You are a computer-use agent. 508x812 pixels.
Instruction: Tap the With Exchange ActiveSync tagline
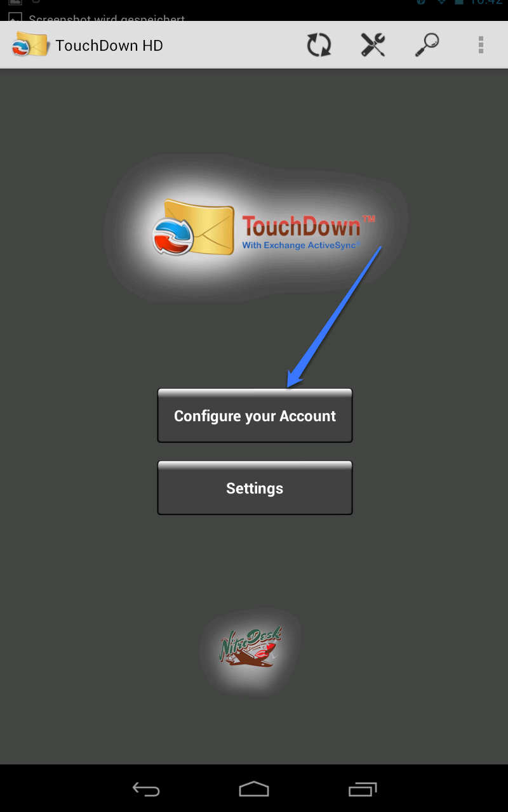point(301,245)
